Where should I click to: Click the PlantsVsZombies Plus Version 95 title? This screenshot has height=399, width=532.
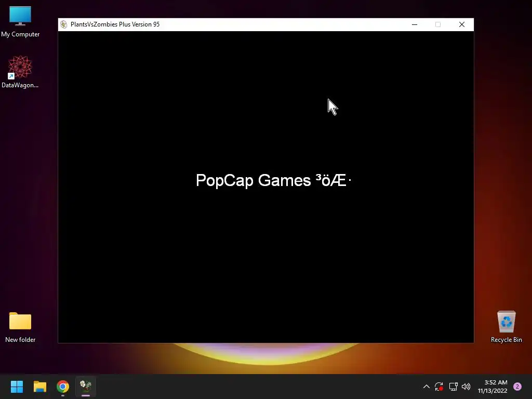[115, 24]
